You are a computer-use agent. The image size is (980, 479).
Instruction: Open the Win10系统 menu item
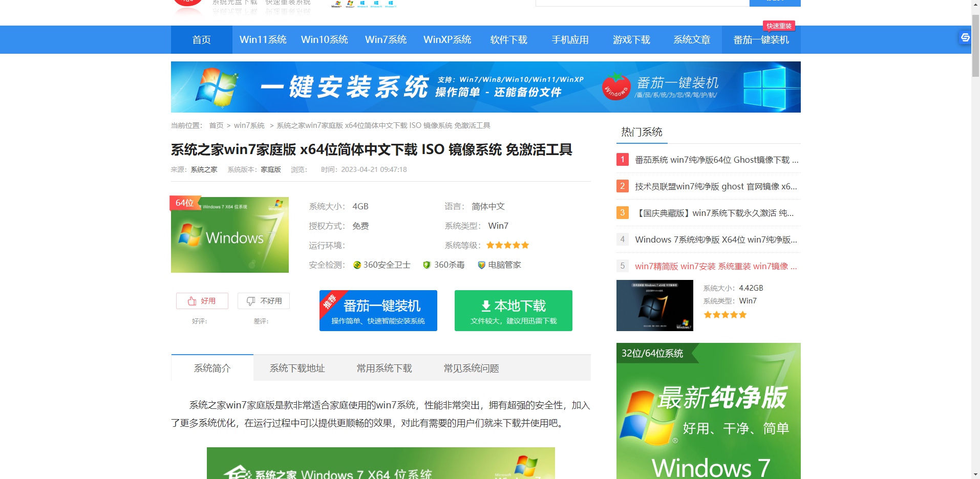[x=325, y=39]
